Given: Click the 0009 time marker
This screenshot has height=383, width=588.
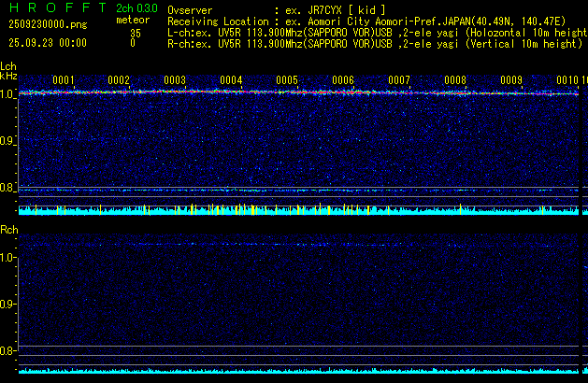Looking at the screenshot, I should 511,80.
